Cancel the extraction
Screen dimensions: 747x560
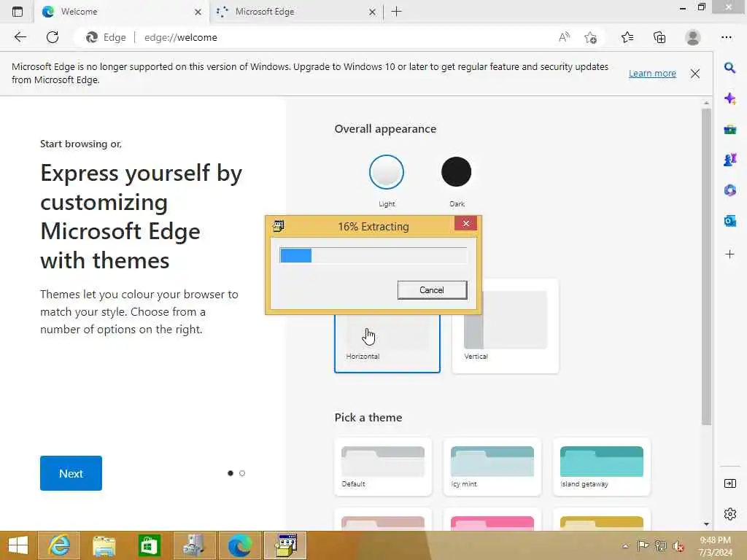tap(432, 290)
